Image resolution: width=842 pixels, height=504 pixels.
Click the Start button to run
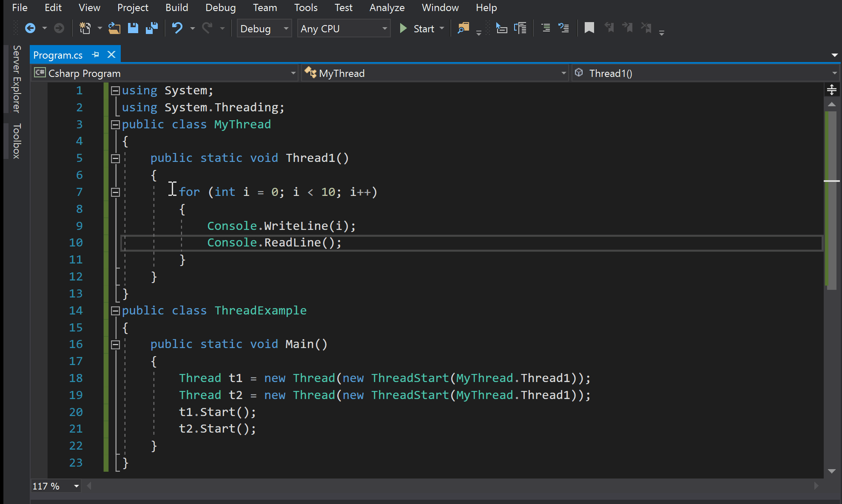coord(419,28)
